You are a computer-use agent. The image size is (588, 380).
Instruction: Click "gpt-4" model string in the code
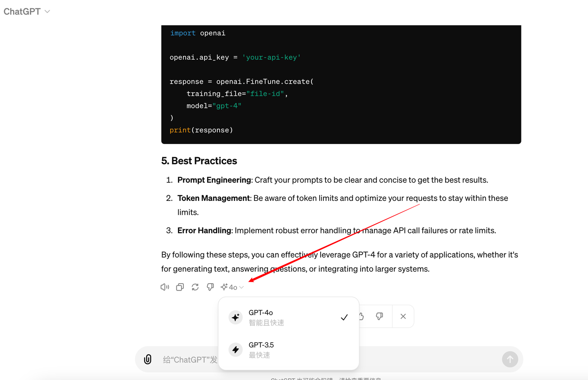(227, 106)
